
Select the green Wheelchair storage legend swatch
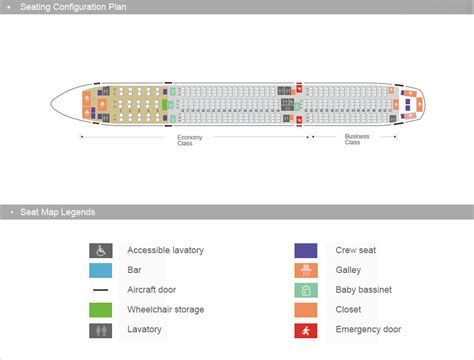(x=101, y=310)
